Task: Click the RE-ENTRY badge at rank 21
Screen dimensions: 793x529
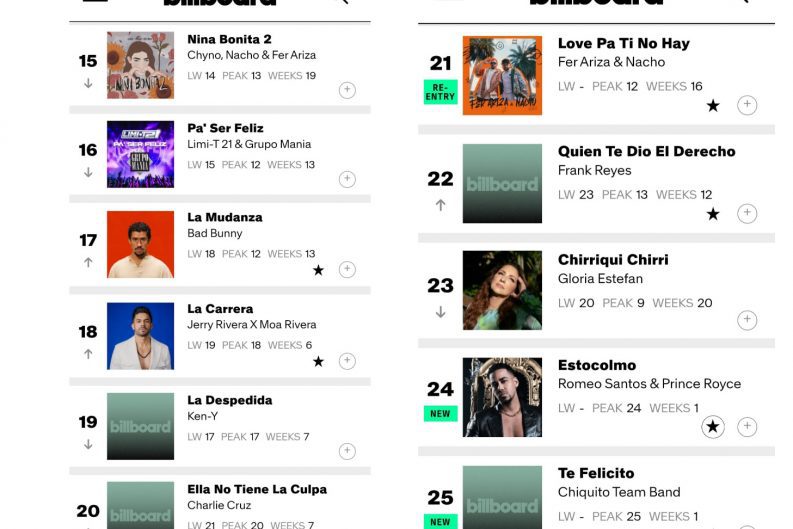Action: [440, 92]
